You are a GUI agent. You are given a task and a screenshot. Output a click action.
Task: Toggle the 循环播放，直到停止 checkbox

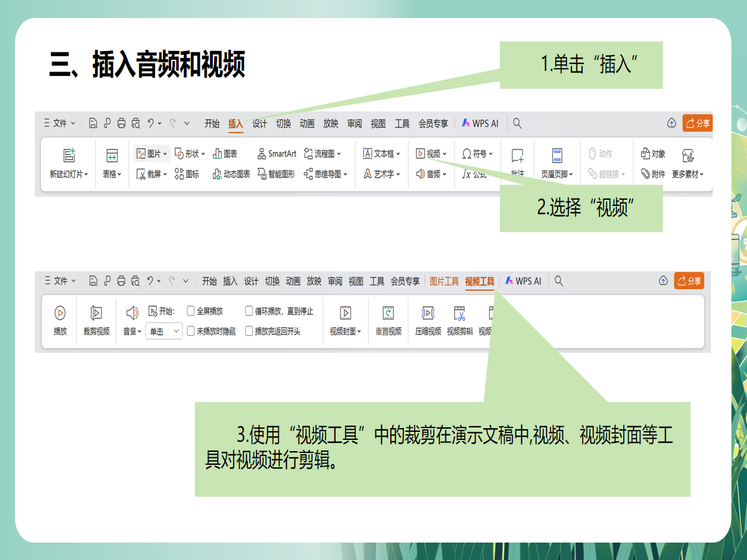[249, 311]
